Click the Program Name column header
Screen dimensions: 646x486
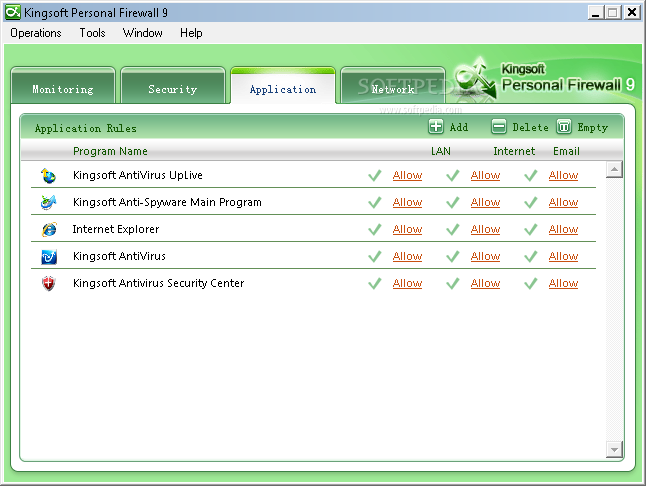[110, 152]
